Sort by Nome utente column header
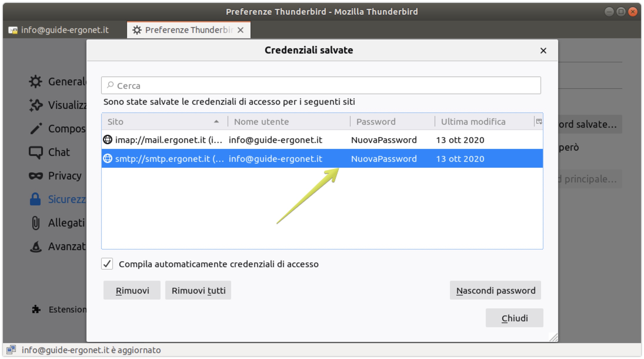 pyautogui.click(x=289, y=122)
